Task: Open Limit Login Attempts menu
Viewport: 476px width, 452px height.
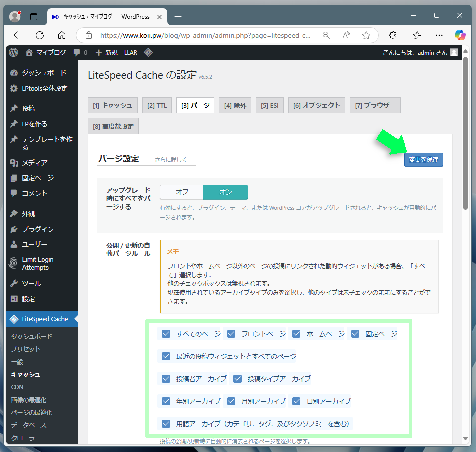Action: 42,263
